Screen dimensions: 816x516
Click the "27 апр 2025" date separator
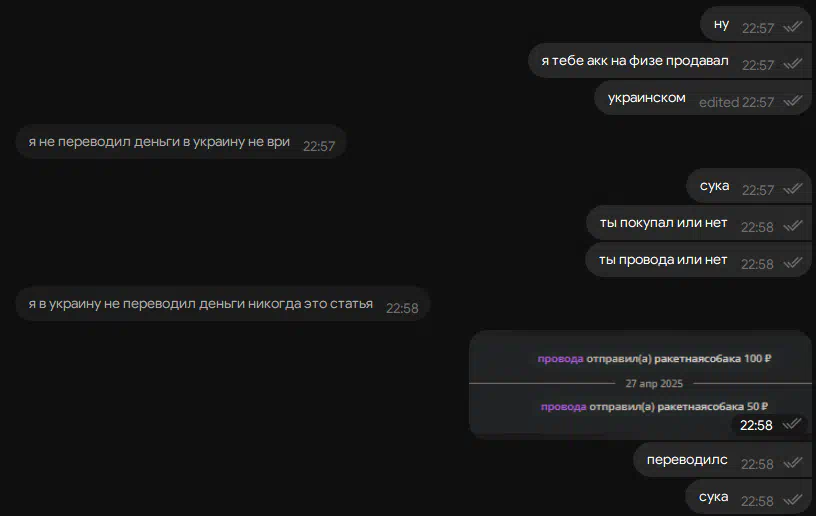click(654, 383)
